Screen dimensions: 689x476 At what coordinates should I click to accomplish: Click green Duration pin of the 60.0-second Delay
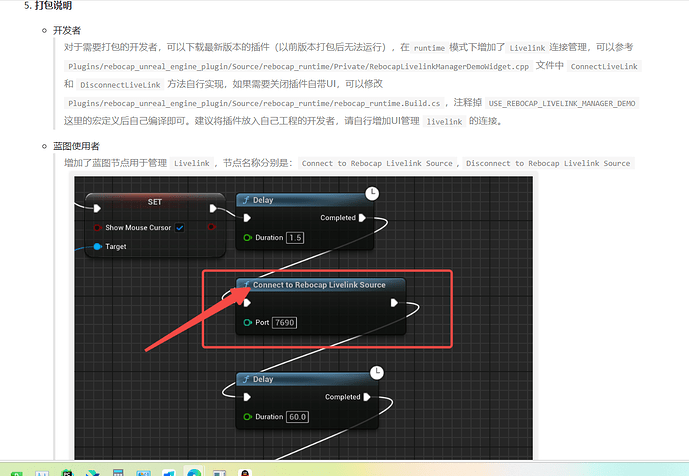click(247, 417)
